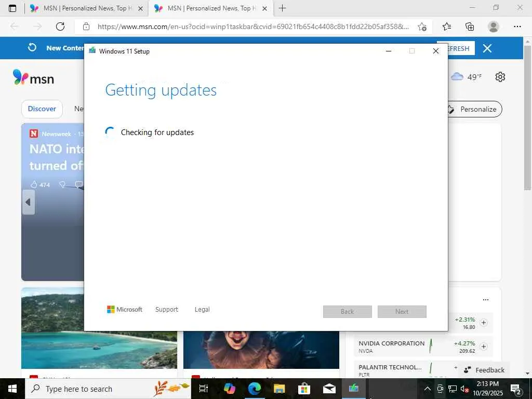Add NVIDIA Corporation to watchlist
Viewport: 532px width, 399px height.
[484, 347]
